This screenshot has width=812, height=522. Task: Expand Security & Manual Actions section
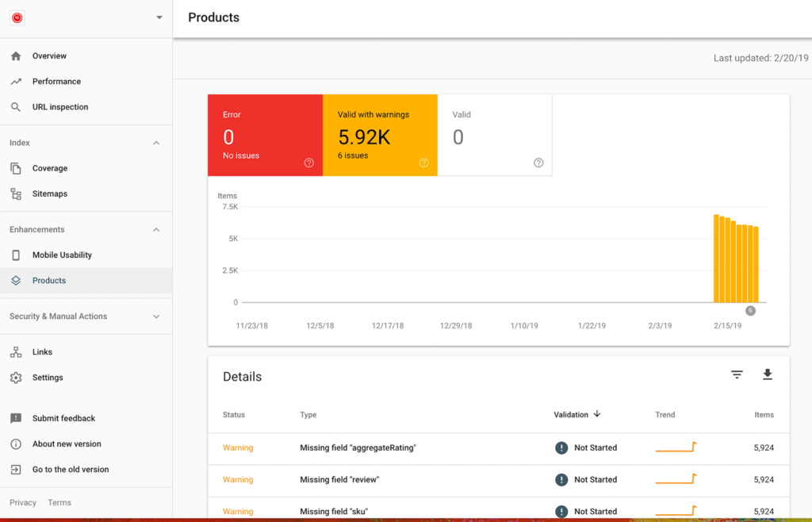pyautogui.click(x=156, y=317)
